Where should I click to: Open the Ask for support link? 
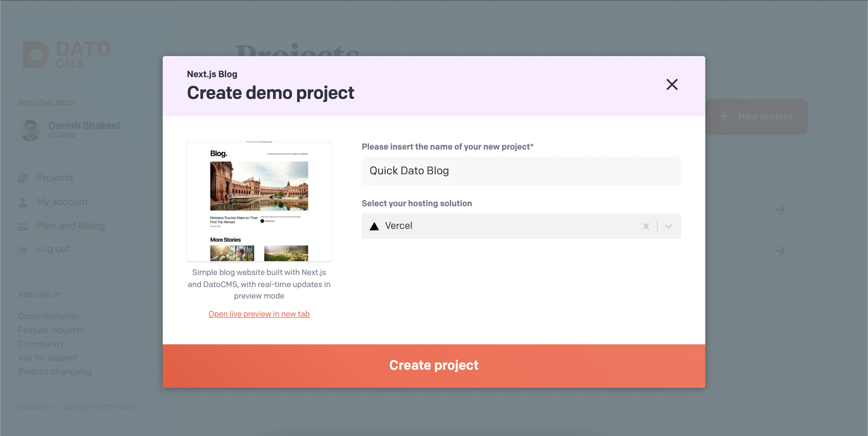coord(48,358)
